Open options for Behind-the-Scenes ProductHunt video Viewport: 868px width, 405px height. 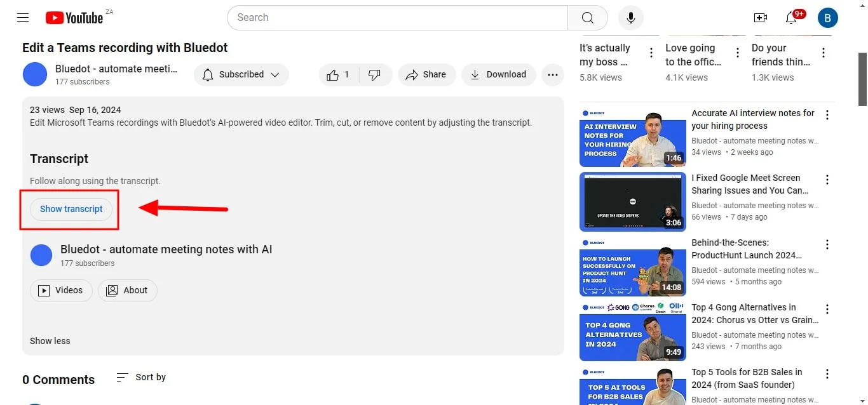coord(827,244)
